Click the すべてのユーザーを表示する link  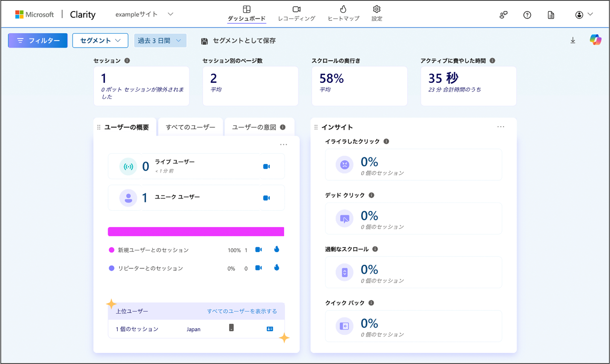coord(242,311)
